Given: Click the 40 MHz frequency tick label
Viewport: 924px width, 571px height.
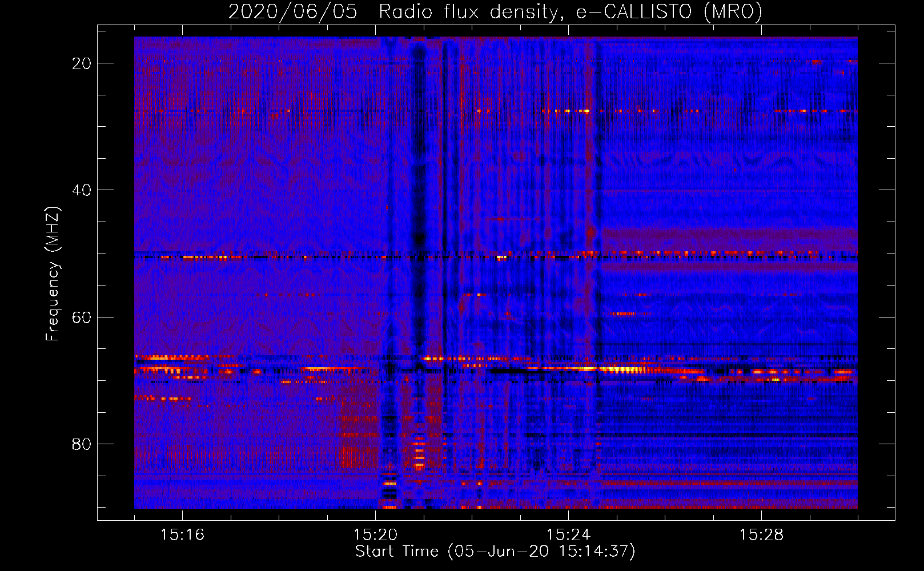Looking at the screenshot, I should click(x=82, y=190).
